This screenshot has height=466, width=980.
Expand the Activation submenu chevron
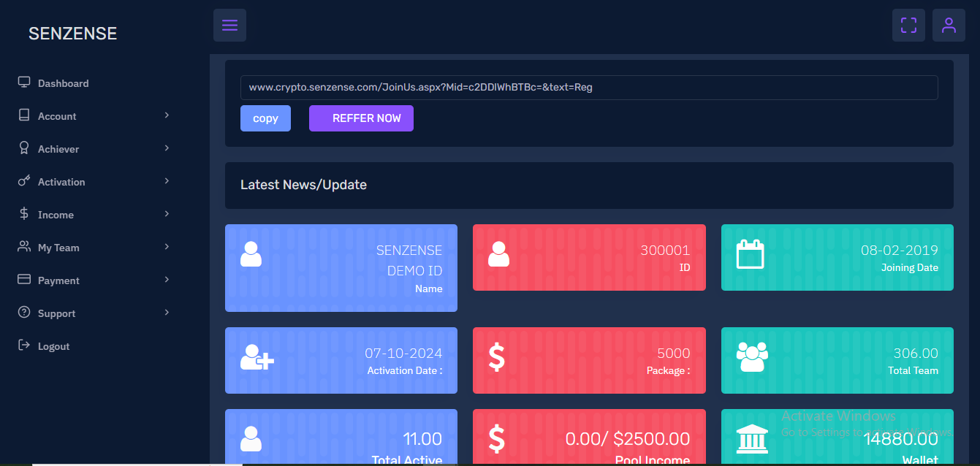(167, 181)
